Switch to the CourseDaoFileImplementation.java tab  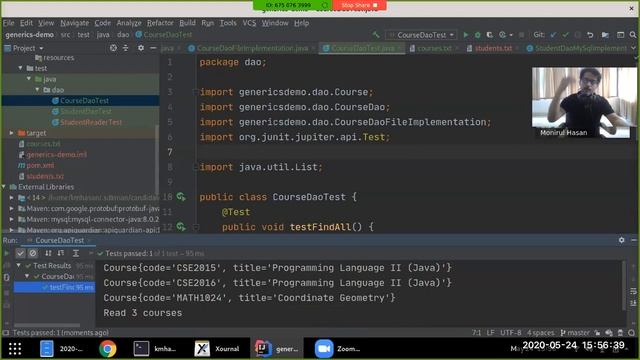tap(252, 48)
